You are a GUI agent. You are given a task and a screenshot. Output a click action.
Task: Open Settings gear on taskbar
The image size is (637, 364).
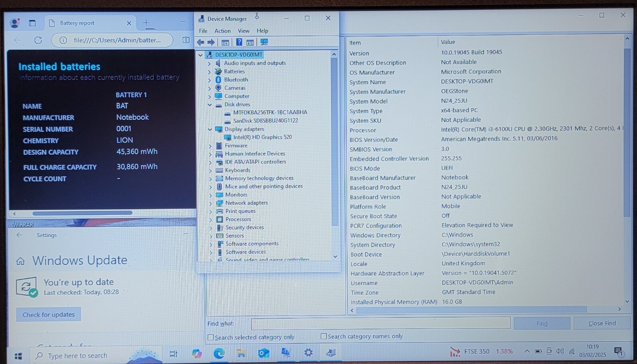[308, 352]
